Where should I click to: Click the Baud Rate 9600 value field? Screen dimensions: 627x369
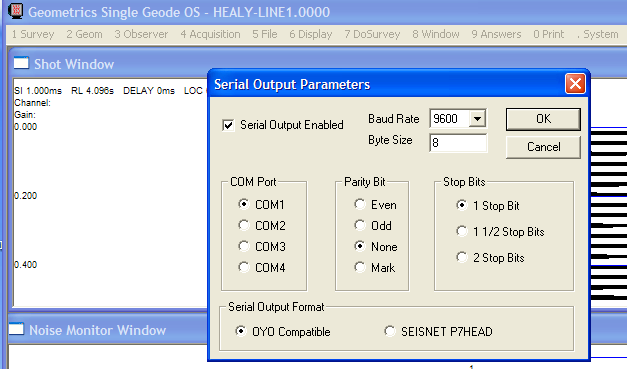point(449,119)
